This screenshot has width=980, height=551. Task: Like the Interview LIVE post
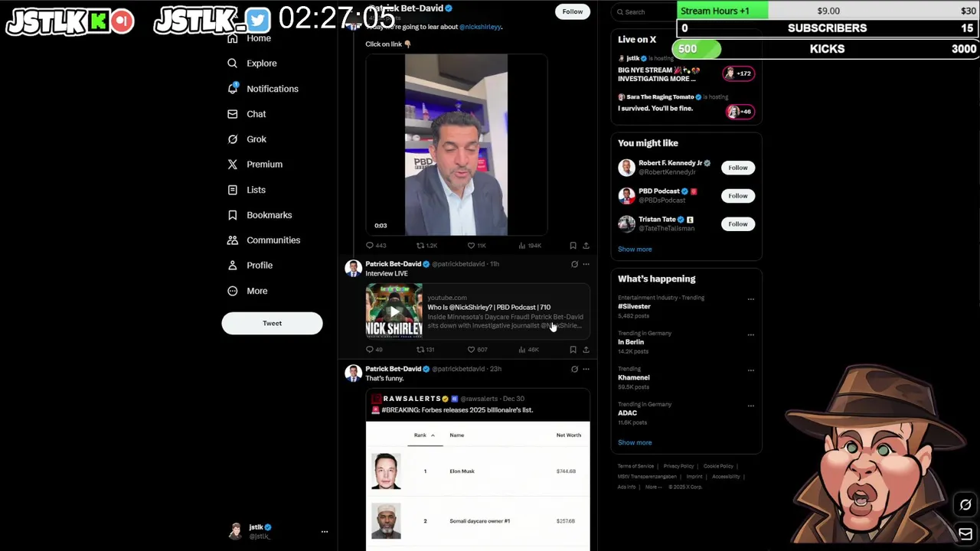(477, 350)
